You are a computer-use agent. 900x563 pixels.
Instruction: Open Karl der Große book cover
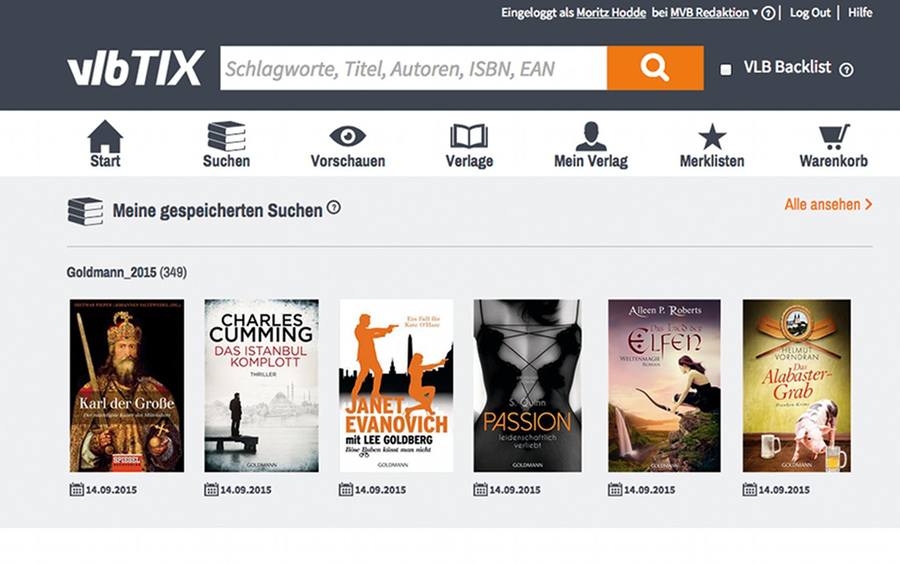pos(127,386)
